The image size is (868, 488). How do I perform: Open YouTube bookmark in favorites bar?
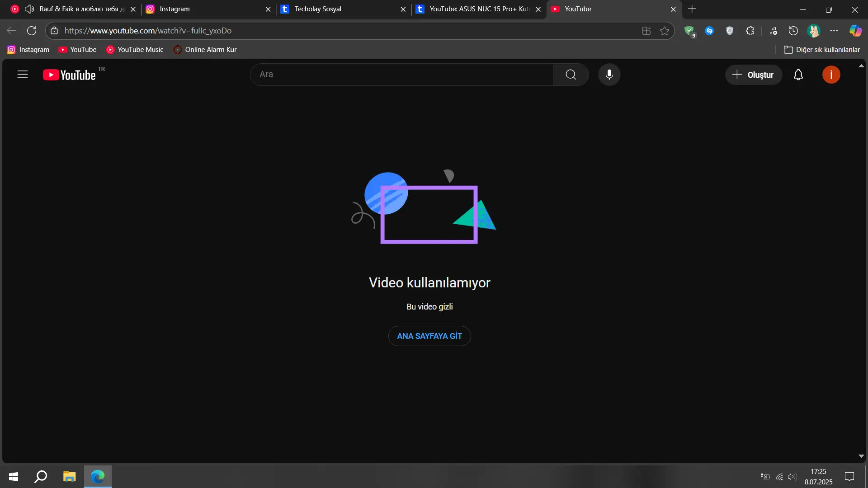pos(78,50)
